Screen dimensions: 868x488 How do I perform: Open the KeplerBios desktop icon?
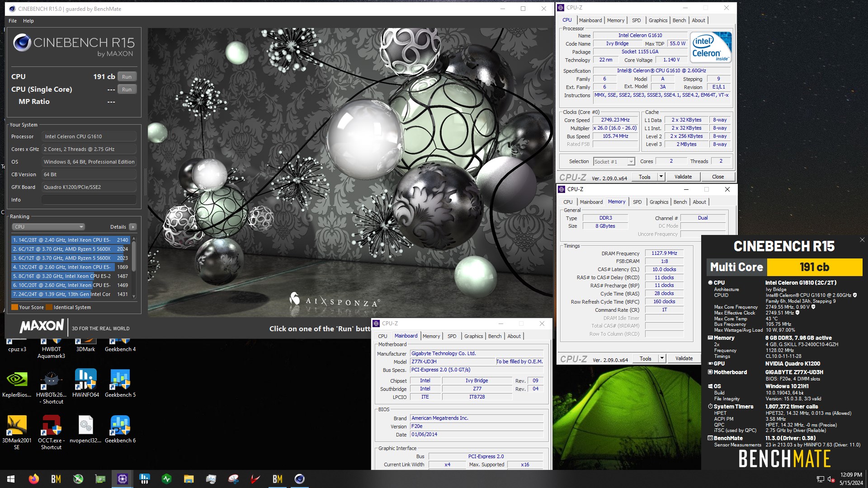[x=17, y=383]
